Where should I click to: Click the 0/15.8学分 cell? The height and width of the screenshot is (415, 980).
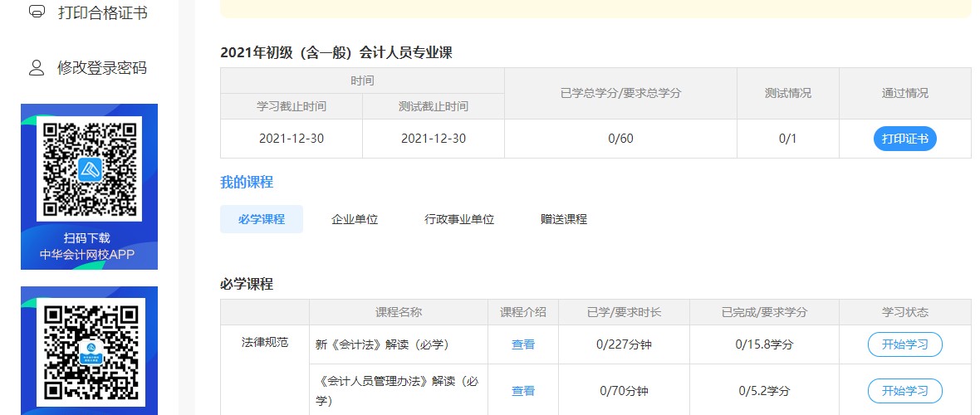(x=764, y=344)
